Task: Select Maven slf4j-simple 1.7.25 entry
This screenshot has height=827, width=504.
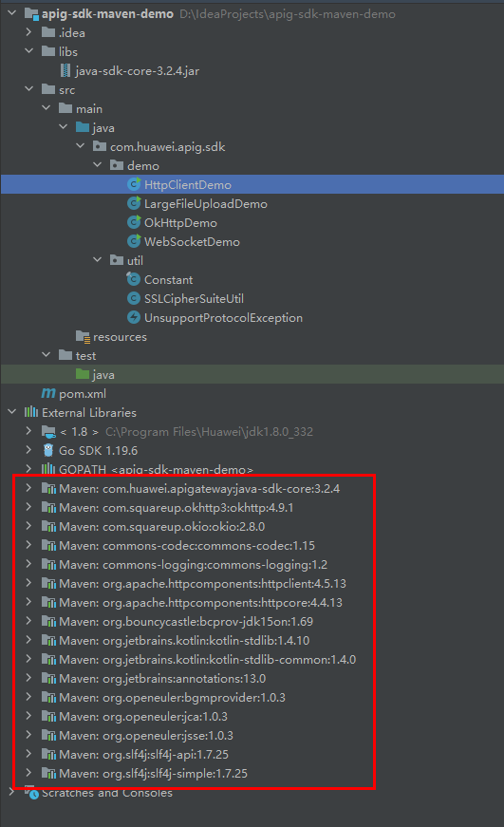Action: tap(154, 773)
